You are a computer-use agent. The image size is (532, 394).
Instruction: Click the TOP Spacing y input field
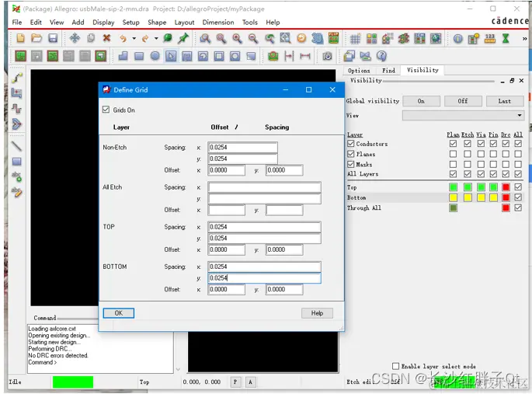coord(264,239)
